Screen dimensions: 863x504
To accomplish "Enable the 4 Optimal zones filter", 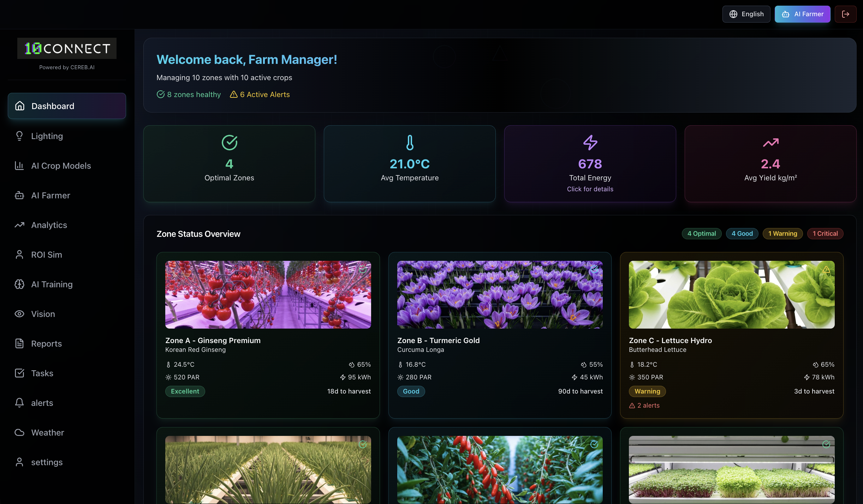I will (702, 233).
